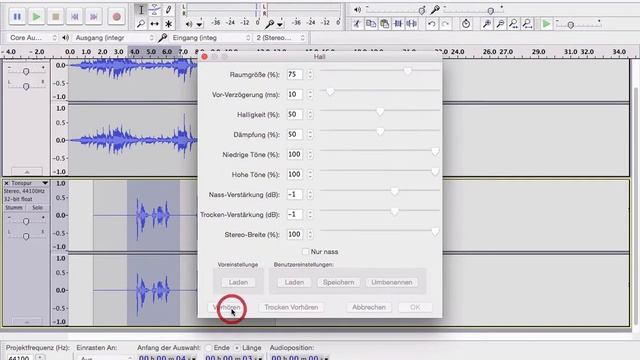Image resolution: width=640 pixels, height=360 pixels.
Task: Click the Redo arrow icon
Action: [445, 24]
